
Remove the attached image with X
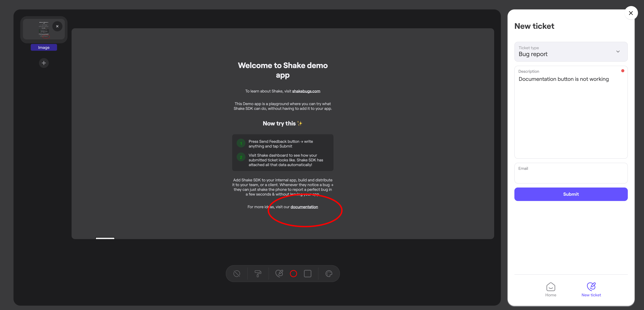point(57,26)
